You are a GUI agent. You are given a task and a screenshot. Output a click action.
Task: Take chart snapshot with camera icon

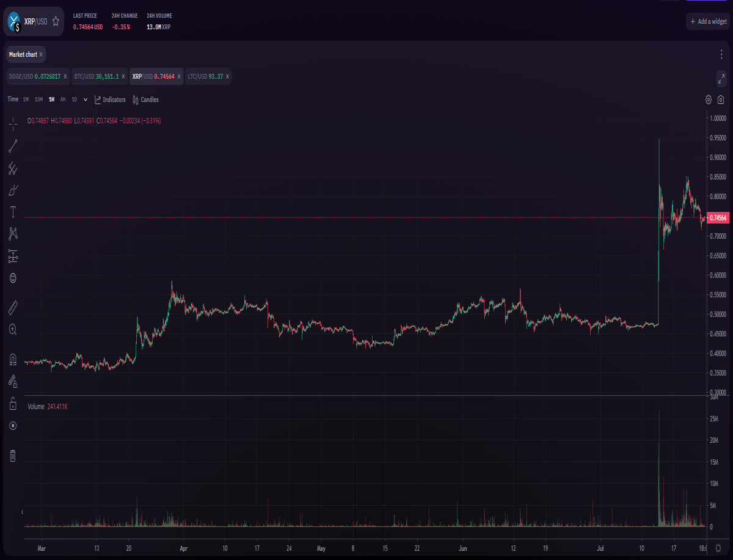pyautogui.click(x=721, y=100)
